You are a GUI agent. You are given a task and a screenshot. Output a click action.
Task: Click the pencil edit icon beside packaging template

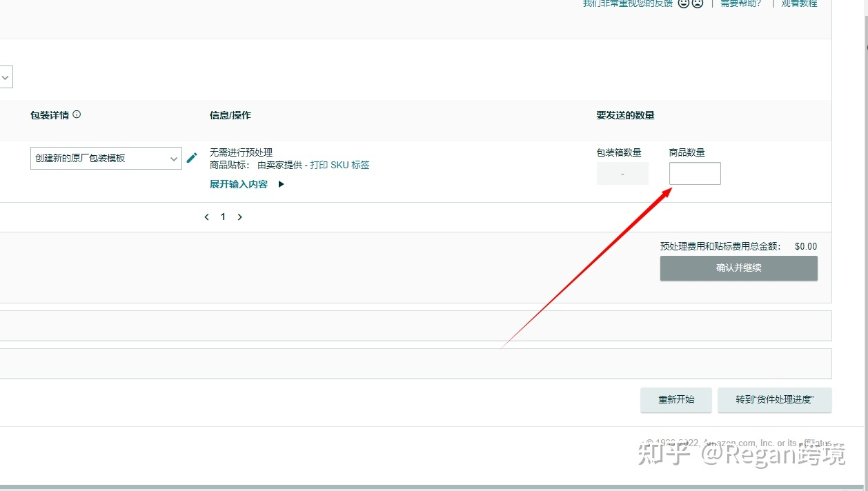(192, 158)
